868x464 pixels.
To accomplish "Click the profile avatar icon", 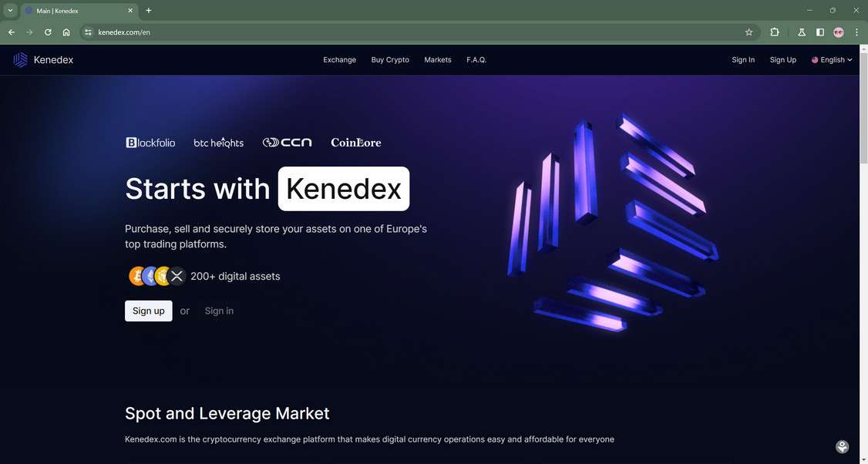I will [x=839, y=32].
